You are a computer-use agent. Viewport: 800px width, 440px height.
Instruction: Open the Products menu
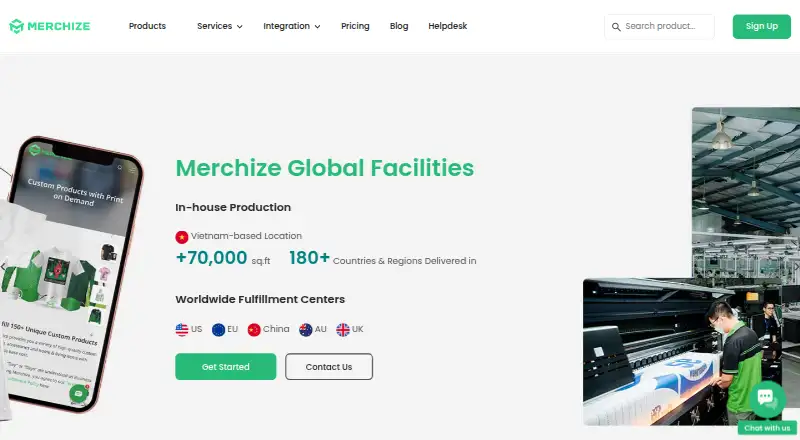(x=147, y=26)
